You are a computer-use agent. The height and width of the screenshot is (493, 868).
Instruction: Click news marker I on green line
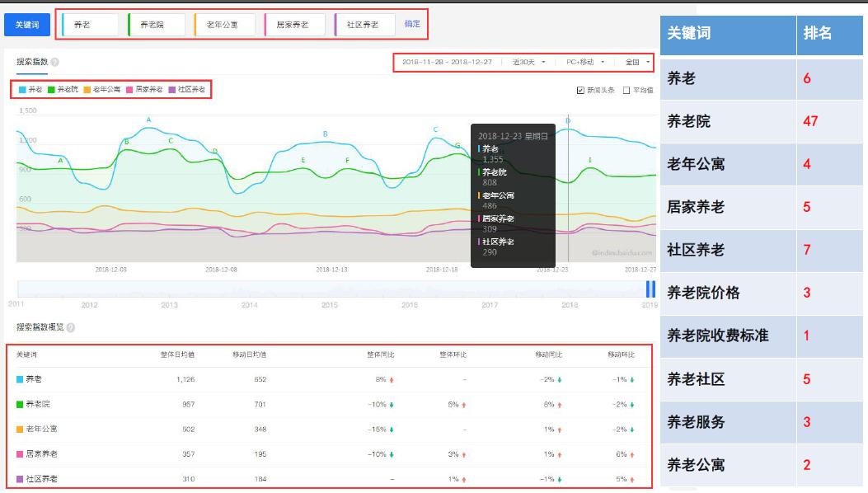(x=589, y=160)
